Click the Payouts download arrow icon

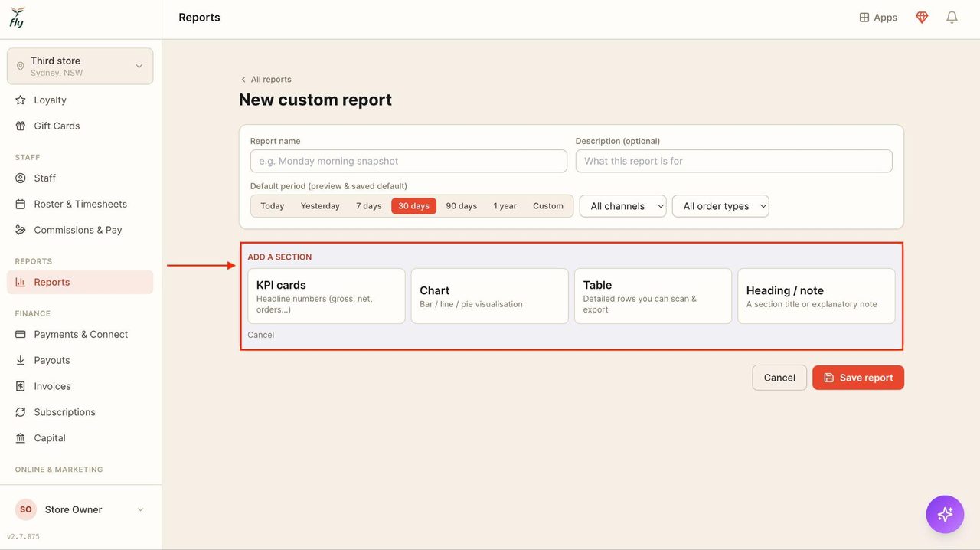click(x=21, y=360)
